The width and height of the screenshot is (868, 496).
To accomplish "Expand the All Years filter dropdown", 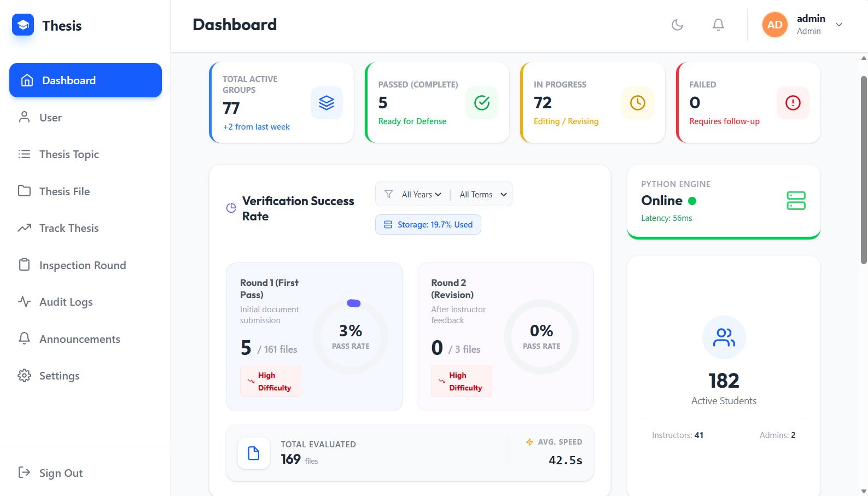I will [x=421, y=195].
